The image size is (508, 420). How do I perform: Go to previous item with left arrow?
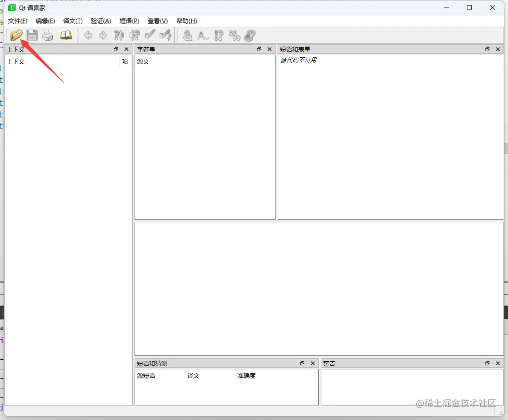point(88,35)
